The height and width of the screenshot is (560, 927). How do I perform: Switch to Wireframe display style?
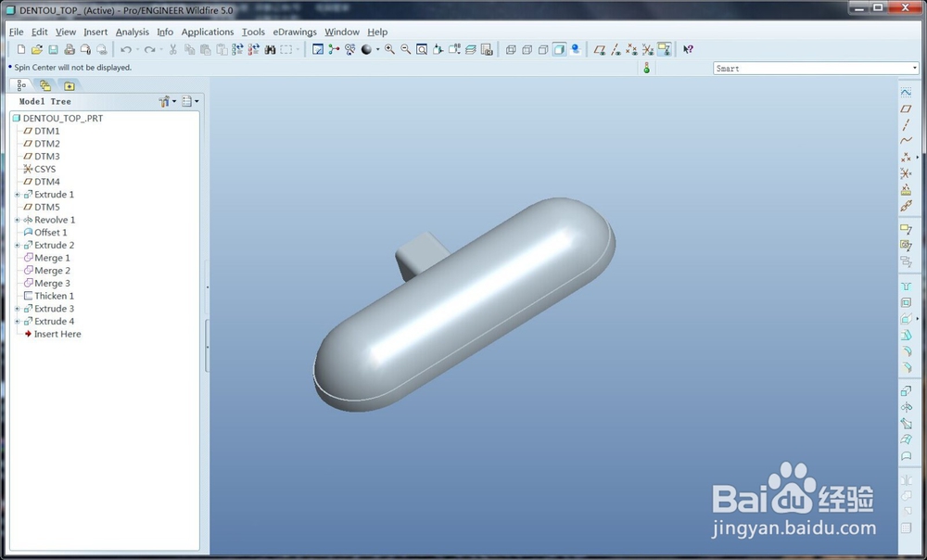(x=511, y=50)
